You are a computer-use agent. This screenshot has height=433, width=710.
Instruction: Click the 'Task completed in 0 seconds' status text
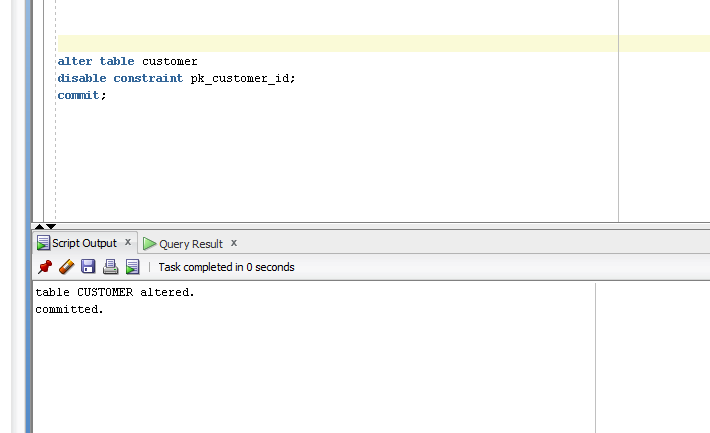pyautogui.click(x=226, y=267)
